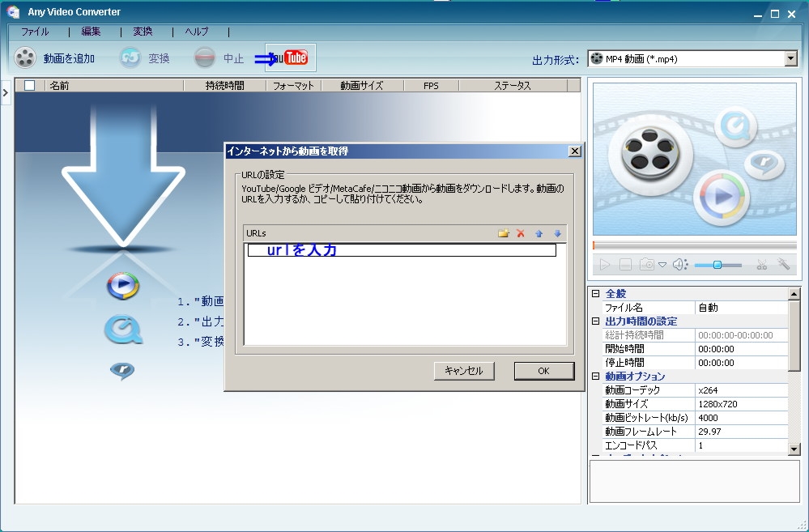Click the YouTube download button
Viewport: 809px width, 532px height.
291,57
